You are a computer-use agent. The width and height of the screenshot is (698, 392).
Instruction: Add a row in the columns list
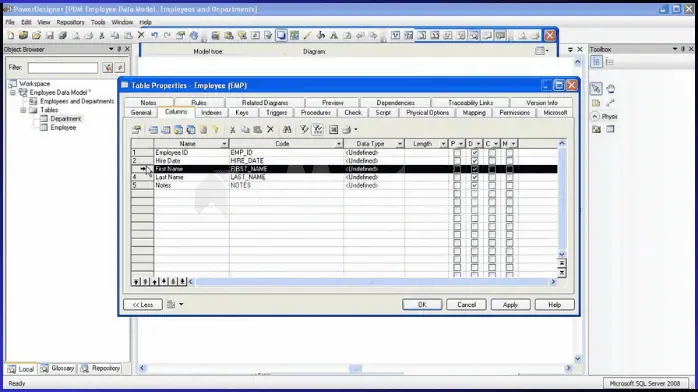(166, 129)
